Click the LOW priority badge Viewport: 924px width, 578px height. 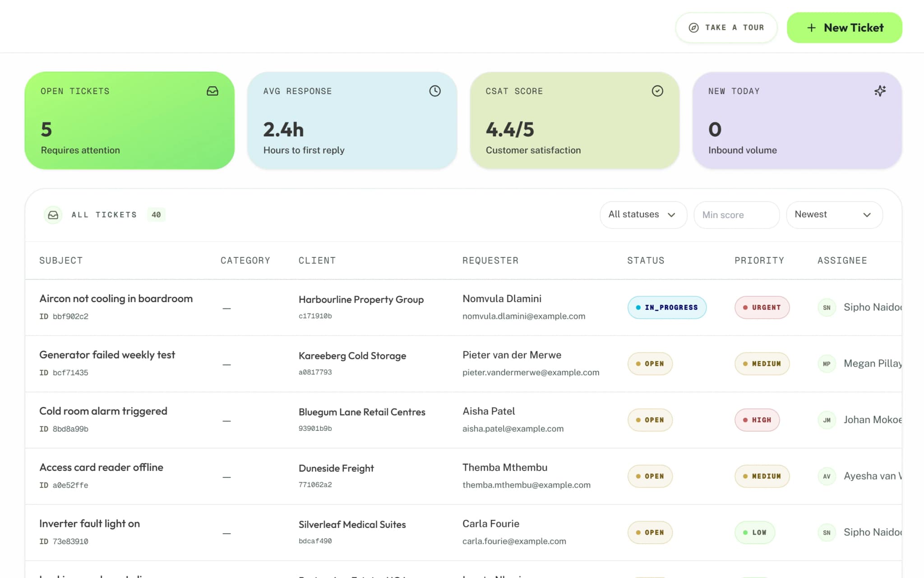(x=755, y=532)
